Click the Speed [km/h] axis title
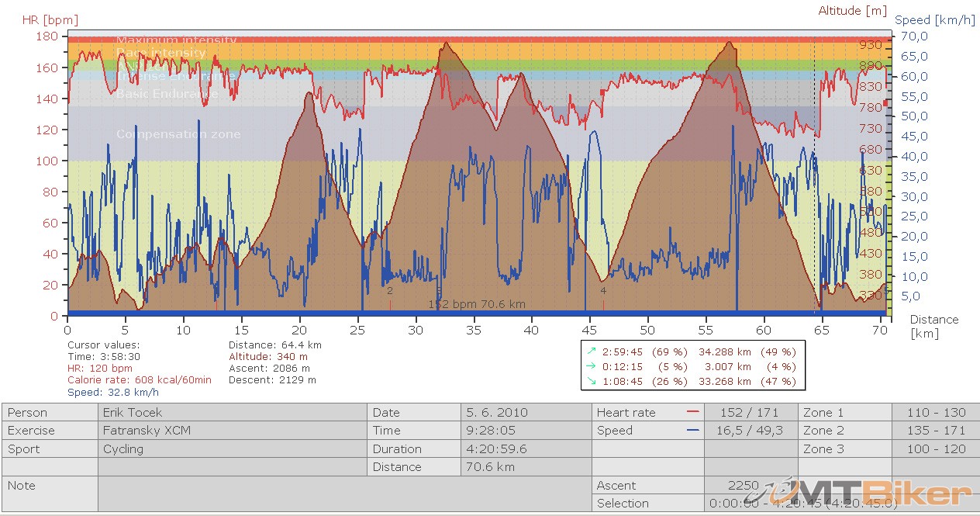980x516 pixels. click(x=936, y=19)
